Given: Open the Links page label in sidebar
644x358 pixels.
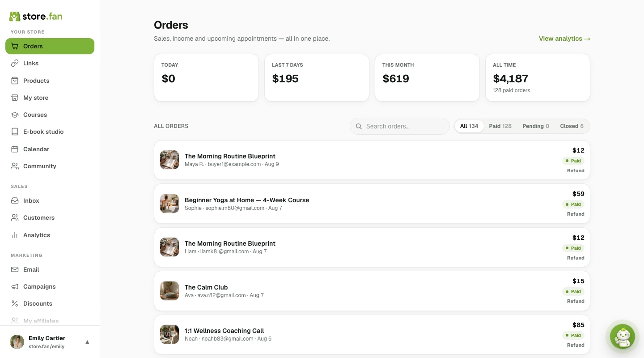Looking at the screenshot, I should click(x=31, y=63).
